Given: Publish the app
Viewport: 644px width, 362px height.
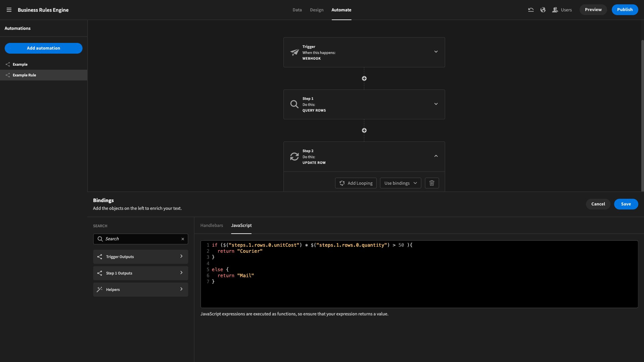Looking at the screenshot, I should (x=625, y=10).
